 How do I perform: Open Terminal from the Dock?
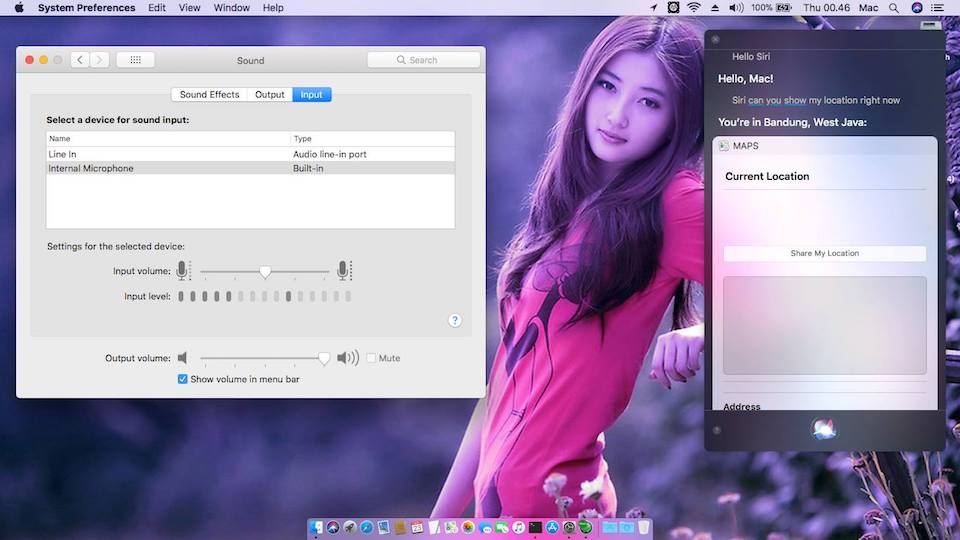[x=536, y=527]
